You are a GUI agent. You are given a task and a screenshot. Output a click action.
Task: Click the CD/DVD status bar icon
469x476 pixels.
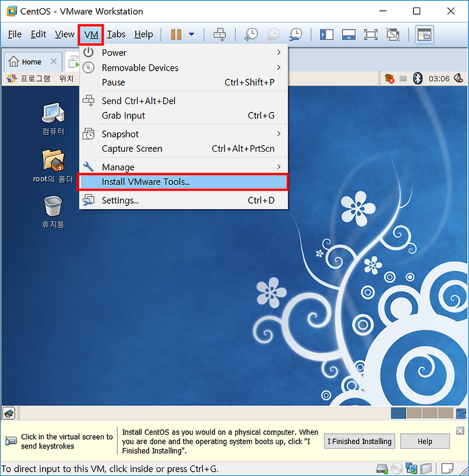[x=396, y=469]
